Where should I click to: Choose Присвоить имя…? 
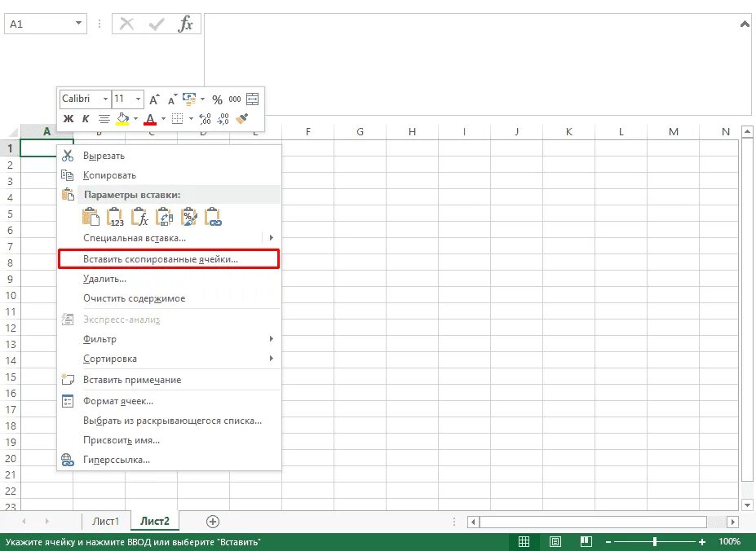(169, 439)
